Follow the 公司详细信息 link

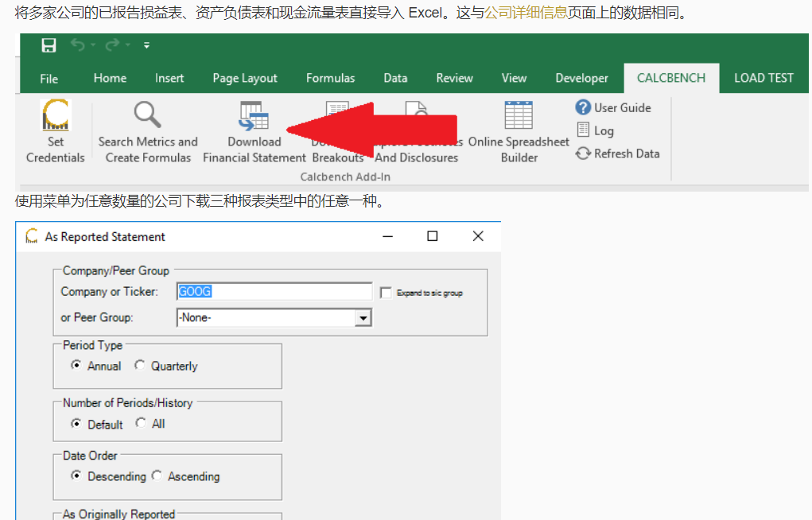(x=526, y=13)
